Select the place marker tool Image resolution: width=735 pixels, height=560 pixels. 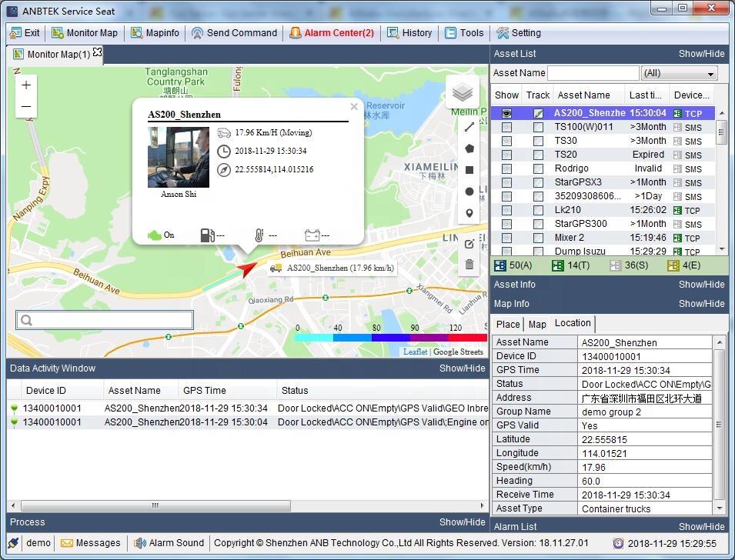(469, 213)
